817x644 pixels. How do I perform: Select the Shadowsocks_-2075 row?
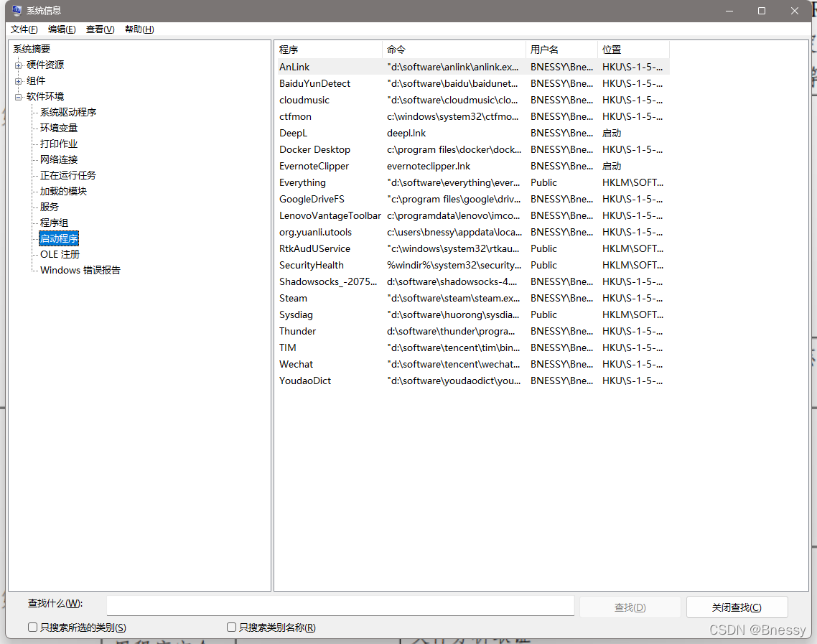click(472, 281)
